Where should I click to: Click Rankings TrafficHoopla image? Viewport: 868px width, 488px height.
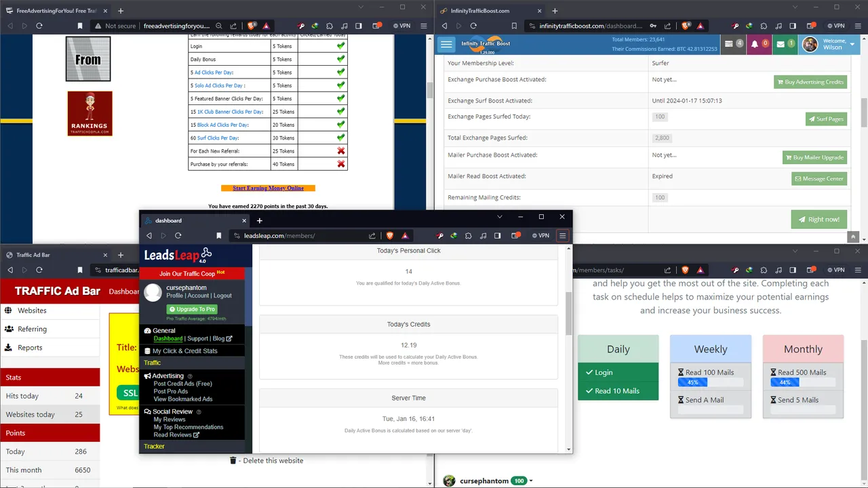pyautogui.click(x=90, y=113)
